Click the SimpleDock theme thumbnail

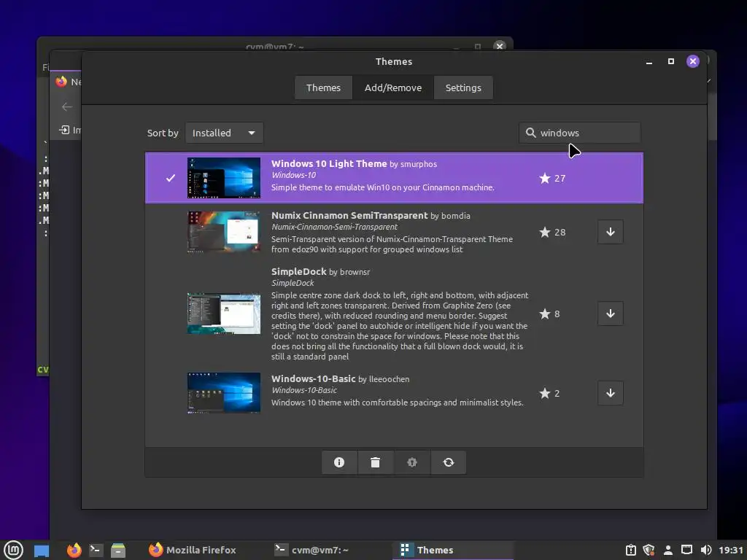pyautogui.click(x=224, y=314)
